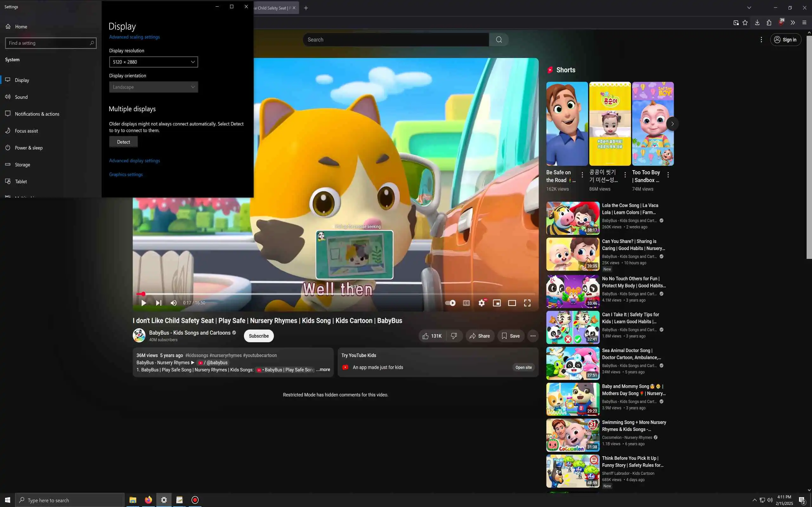Expand video description with ...more

[x=323, y=369]
